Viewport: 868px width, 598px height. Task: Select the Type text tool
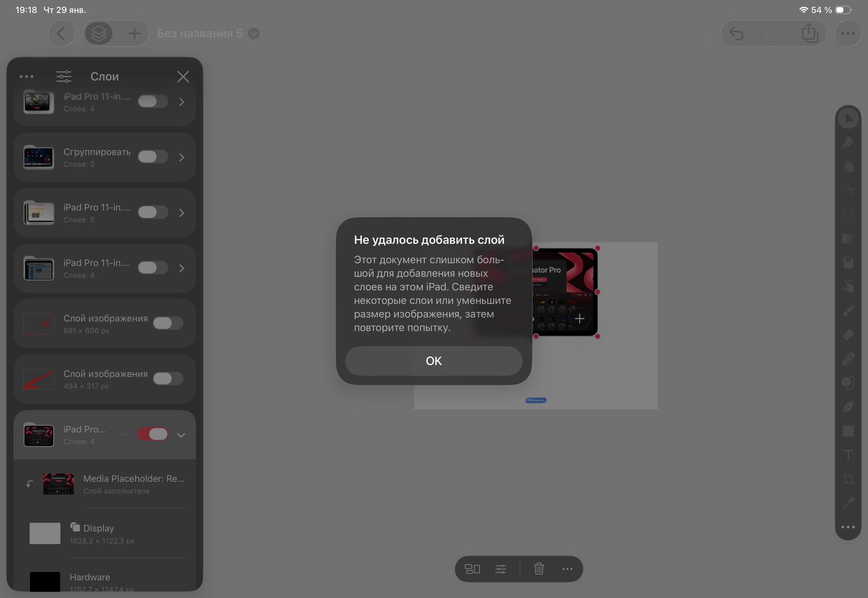848,455
